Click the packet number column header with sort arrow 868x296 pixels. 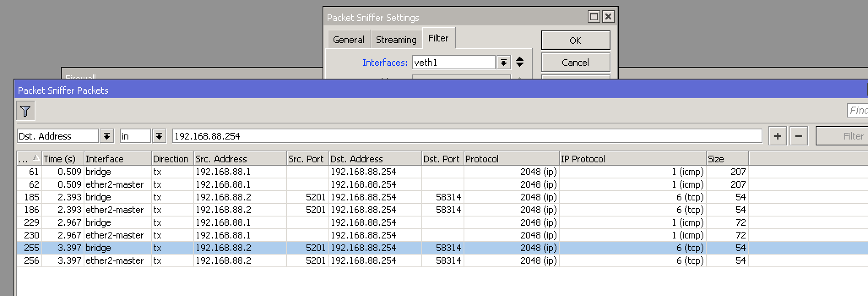coord(29,159)
